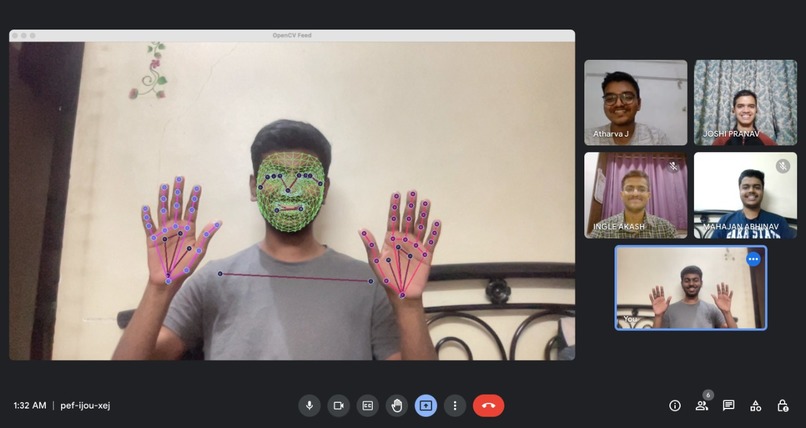Click the participant count badge 6
This screenshot has height=428, width=806.
[708, 395]
